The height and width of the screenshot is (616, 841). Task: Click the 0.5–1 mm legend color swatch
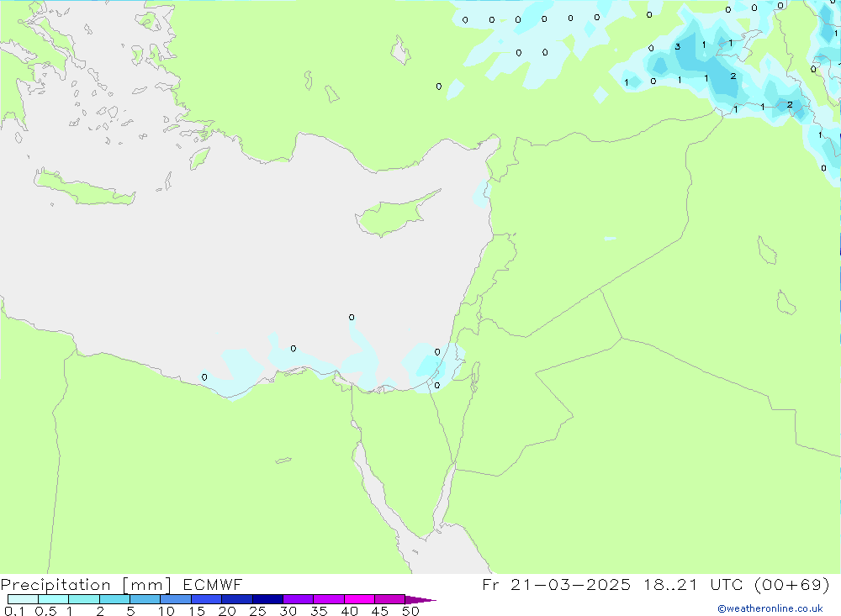click(x=53, y=599)
